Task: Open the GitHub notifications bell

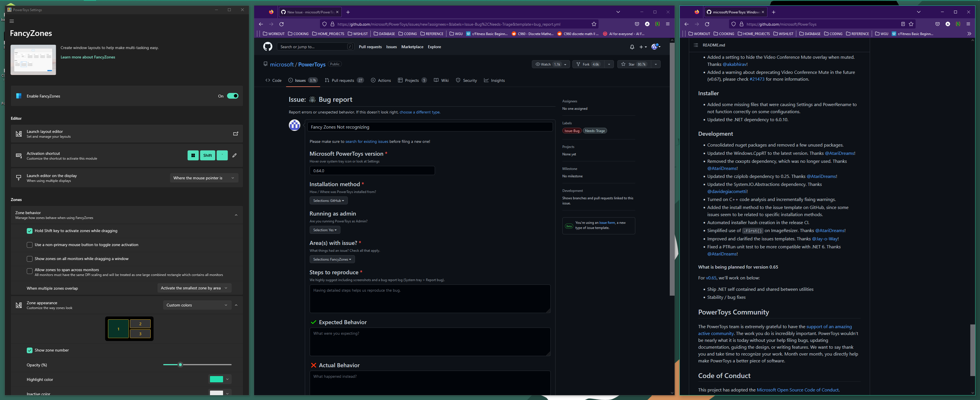Action: pos(632,47)
